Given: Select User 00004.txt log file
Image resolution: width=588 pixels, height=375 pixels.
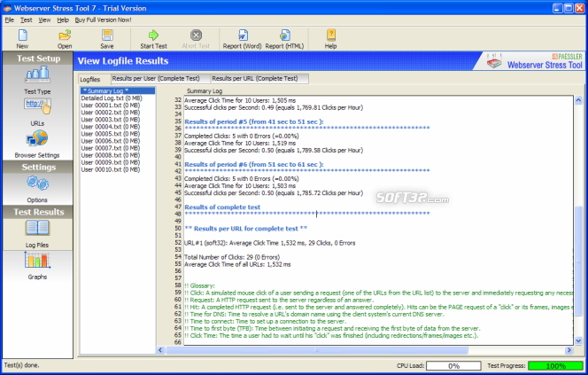Looking at the screenshot, I should coord(110,127).
